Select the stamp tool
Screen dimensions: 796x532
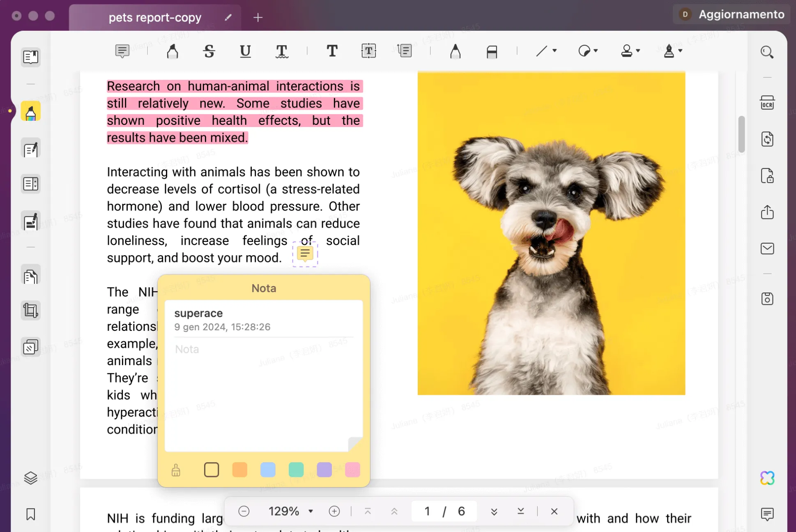pos(626,51)
